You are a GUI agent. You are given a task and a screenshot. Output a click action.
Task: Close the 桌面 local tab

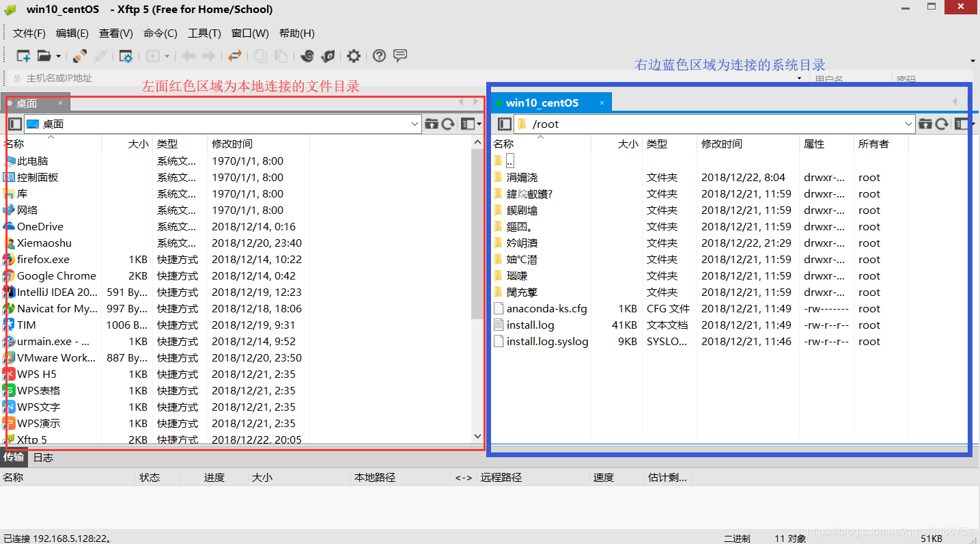coord(60,103)
